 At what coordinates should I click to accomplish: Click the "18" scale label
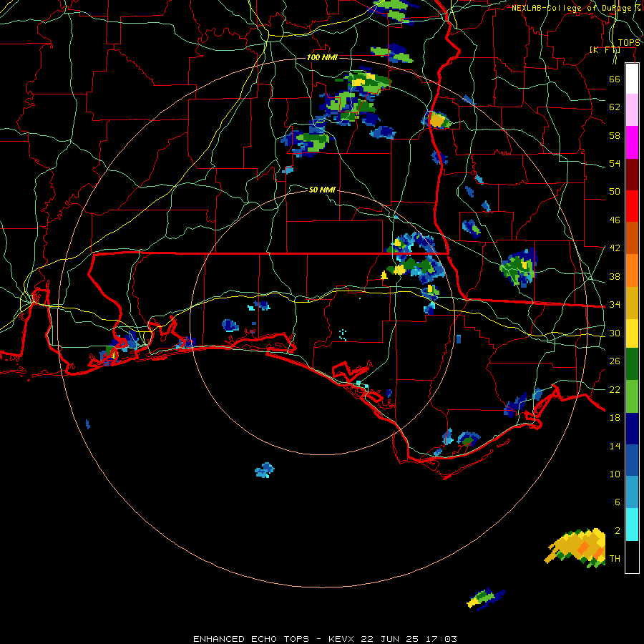[615, 418]
